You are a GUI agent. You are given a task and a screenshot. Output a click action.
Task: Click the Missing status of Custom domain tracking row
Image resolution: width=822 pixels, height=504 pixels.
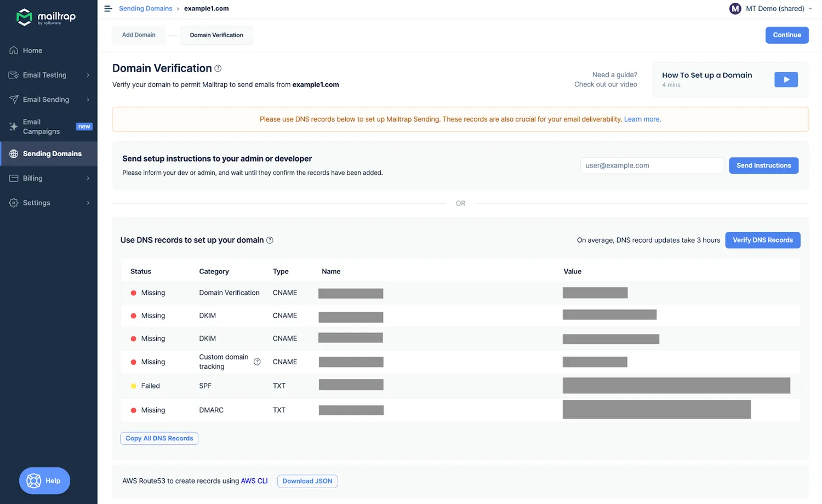148,362
